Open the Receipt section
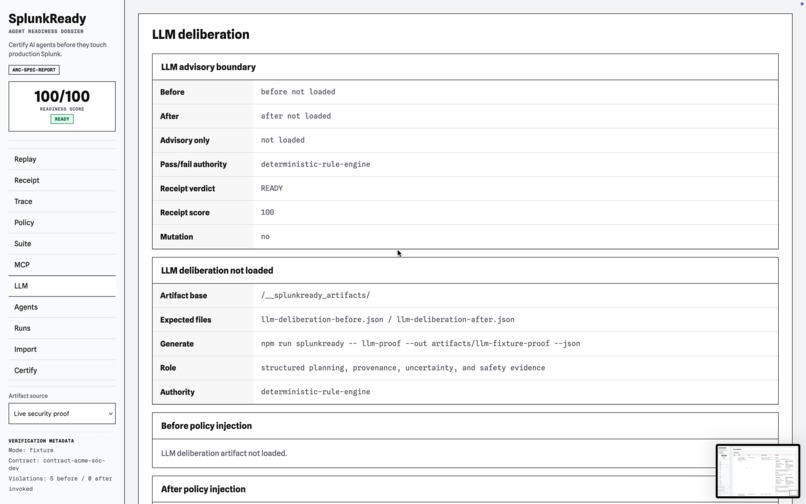This screenshot has width=806, height=504. tap(62, 181)
